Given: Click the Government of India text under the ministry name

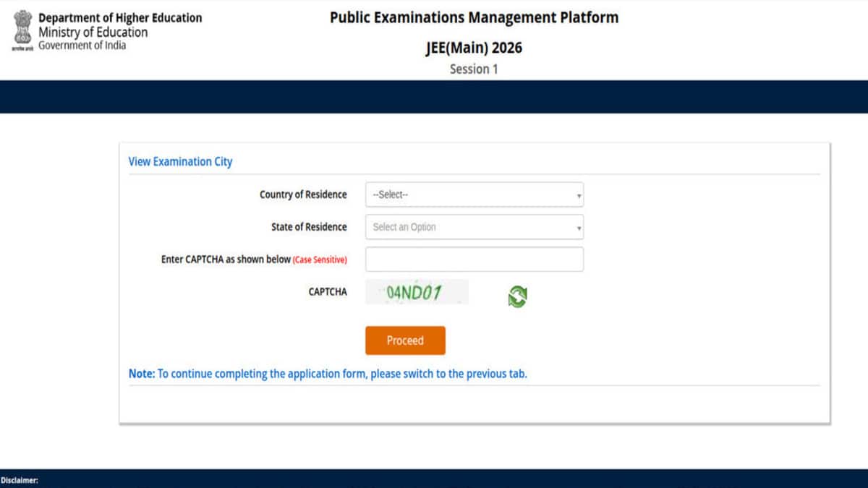Looking at the screenshot, I should point(82,46).
